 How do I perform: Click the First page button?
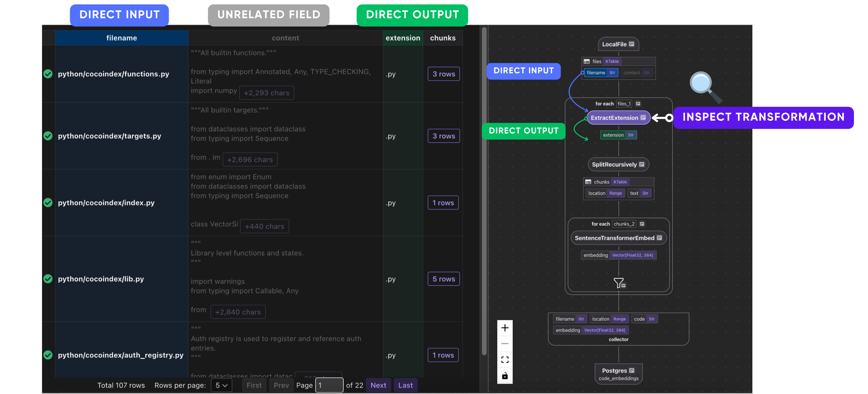click(x=254, y=385)
